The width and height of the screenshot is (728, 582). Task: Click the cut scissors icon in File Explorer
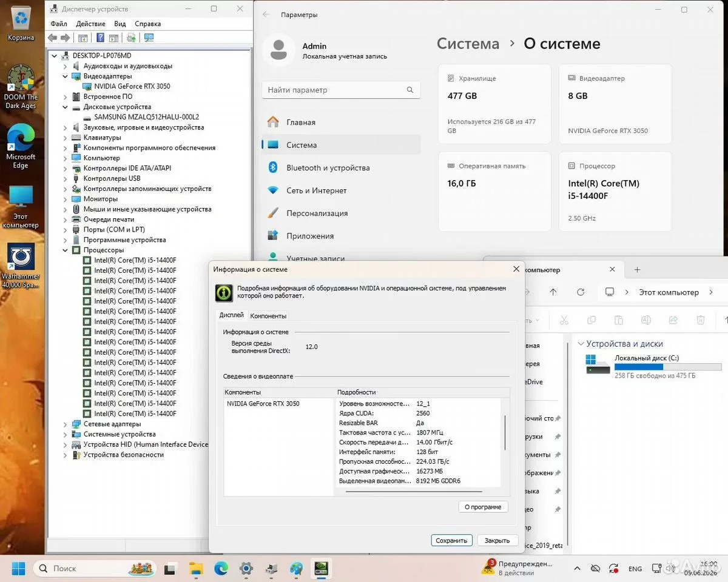pyautogui.click(x=564, y=319)
